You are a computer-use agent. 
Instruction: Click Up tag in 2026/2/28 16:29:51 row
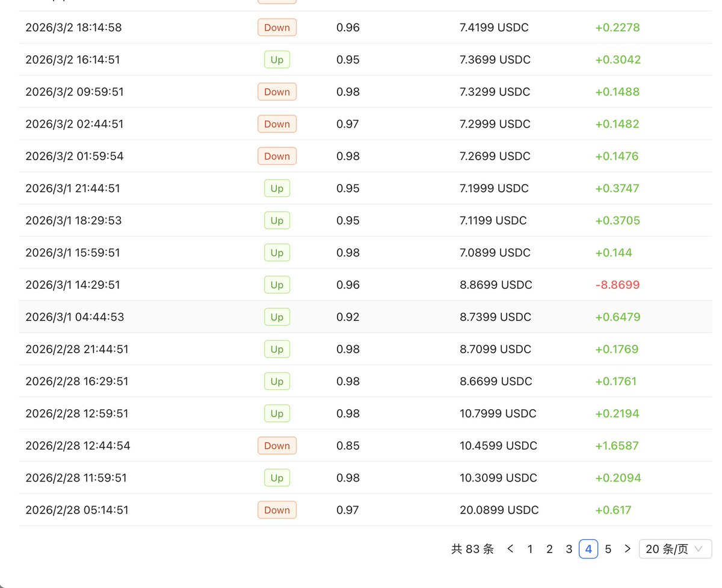(x=277, y=381)
